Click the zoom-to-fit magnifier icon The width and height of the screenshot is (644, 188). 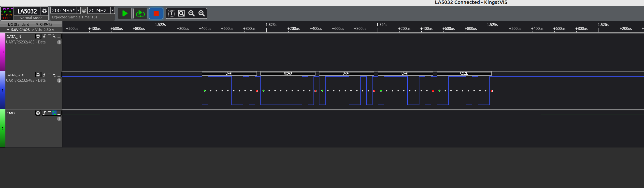click(182, 13)
